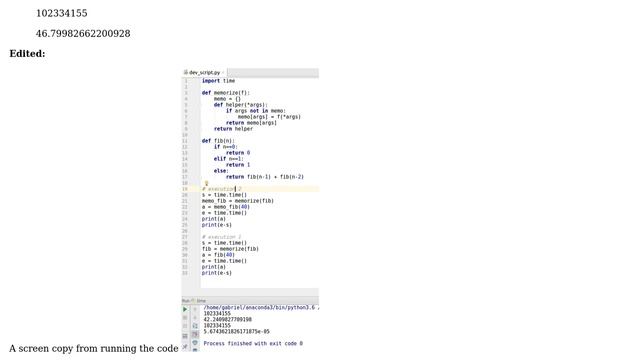Click the 'if args not in memo:' line

[x=256, y=111]
